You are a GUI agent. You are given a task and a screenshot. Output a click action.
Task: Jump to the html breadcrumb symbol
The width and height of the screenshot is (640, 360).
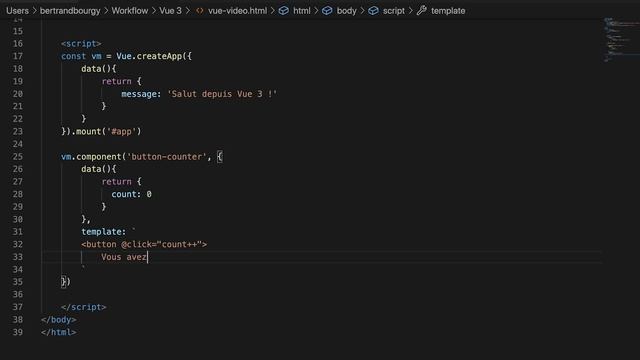(302, 11)
